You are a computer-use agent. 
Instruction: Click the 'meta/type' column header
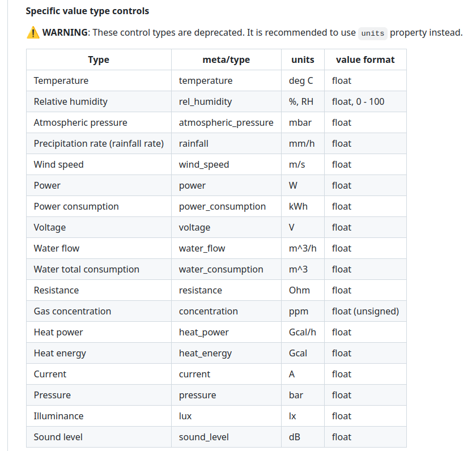point(226,59)
